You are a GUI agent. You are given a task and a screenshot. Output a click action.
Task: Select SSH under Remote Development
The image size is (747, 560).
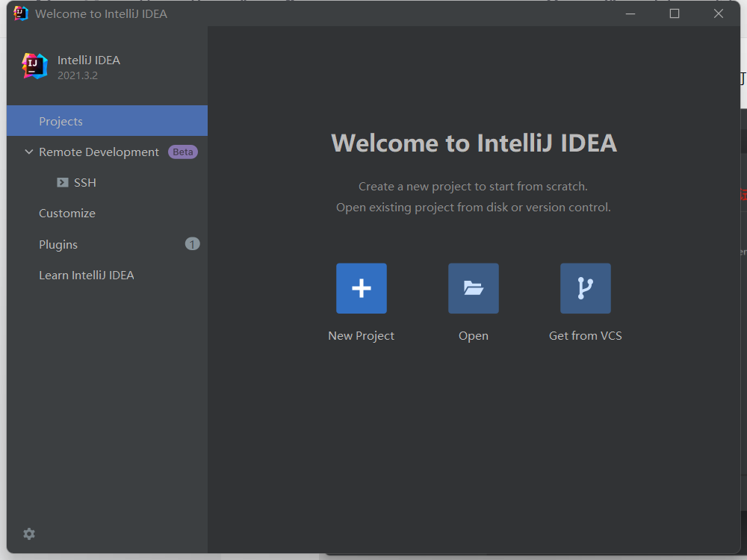[x=107, y=182]
